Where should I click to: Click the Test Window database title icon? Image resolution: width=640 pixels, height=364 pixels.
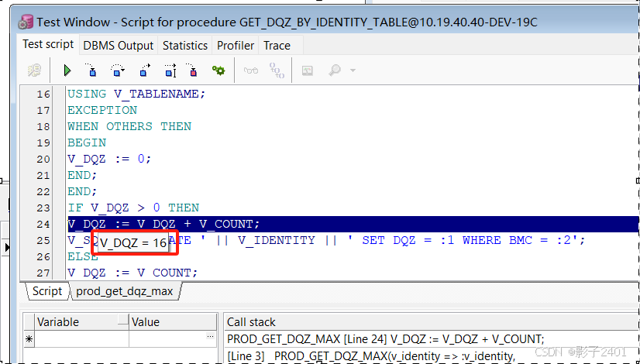(26, 22)
